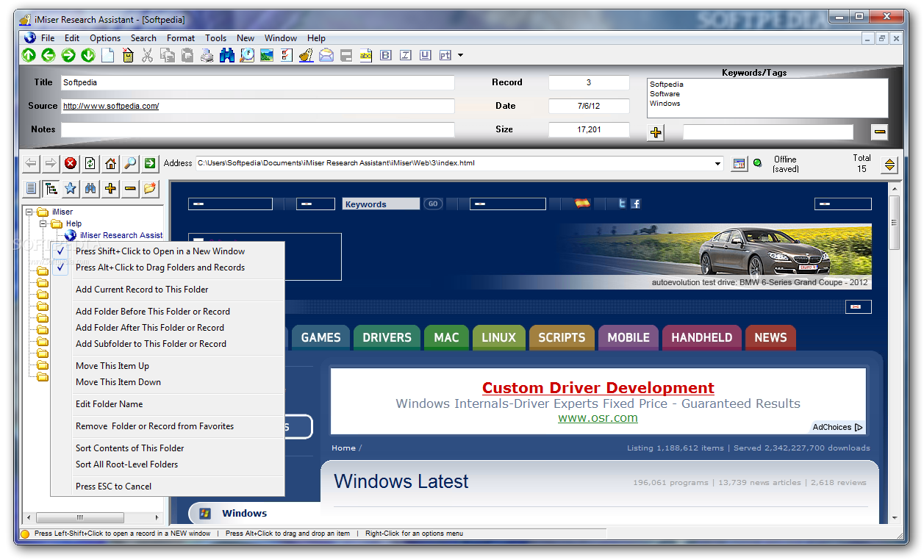Click into the Notes field
924x560 pixels.
pos(257,129)
